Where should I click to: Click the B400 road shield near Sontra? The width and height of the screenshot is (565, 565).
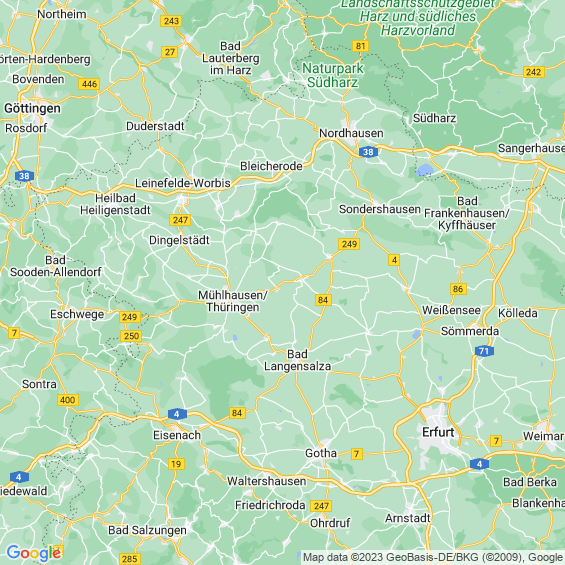point(68,400)
